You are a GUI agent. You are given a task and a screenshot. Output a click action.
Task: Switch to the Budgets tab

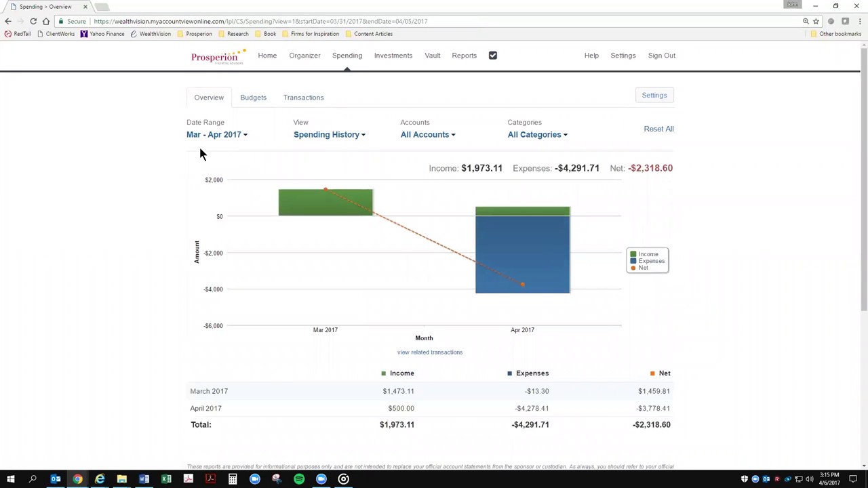point(253,97)
